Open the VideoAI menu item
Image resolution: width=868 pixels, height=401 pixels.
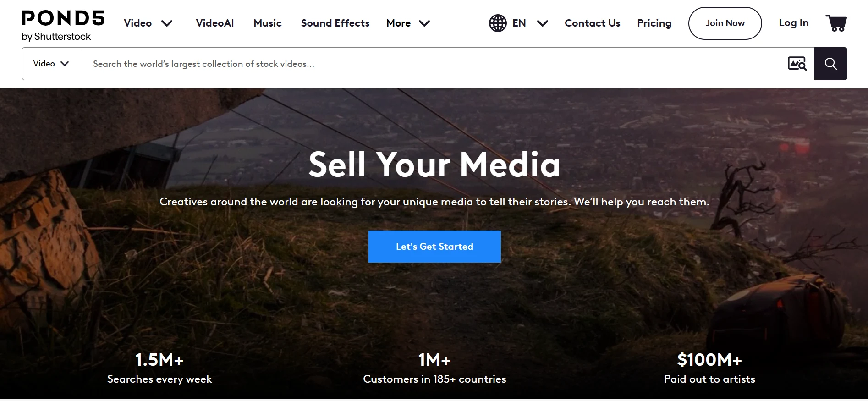point(215,23)
